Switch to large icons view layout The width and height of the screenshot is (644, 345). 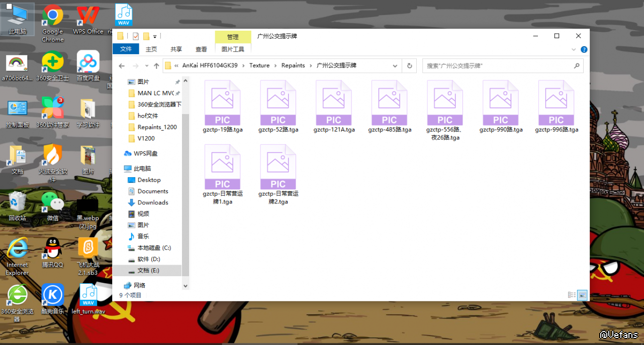click(x=582, y=295)
